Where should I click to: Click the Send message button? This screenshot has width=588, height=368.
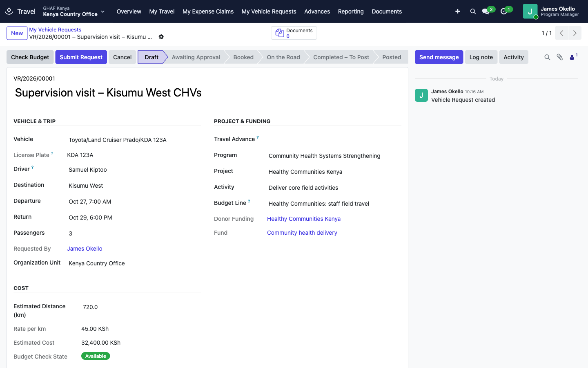[x=439, y=57]
